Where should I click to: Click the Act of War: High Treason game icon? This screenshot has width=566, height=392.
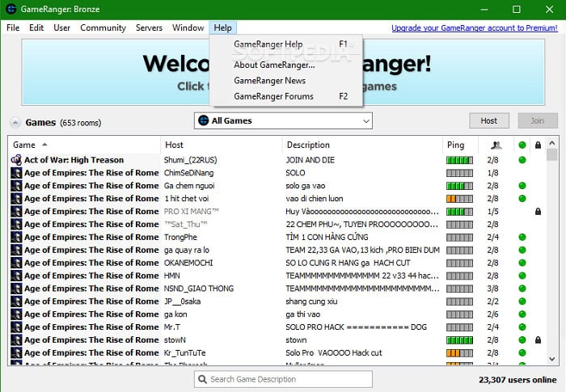click(x=16, y=160)
